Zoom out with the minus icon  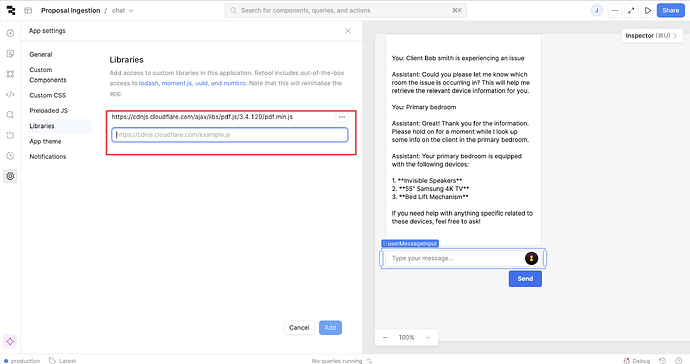click(x=385, y=338)
